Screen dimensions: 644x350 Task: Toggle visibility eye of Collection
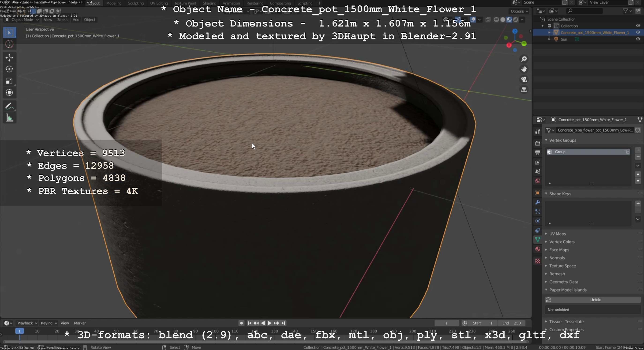pos(638,26)
